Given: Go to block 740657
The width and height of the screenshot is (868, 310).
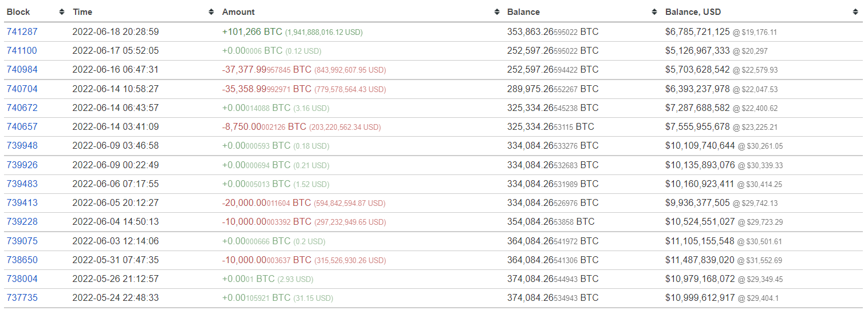Looking at the screenshot, I should 22,127.
